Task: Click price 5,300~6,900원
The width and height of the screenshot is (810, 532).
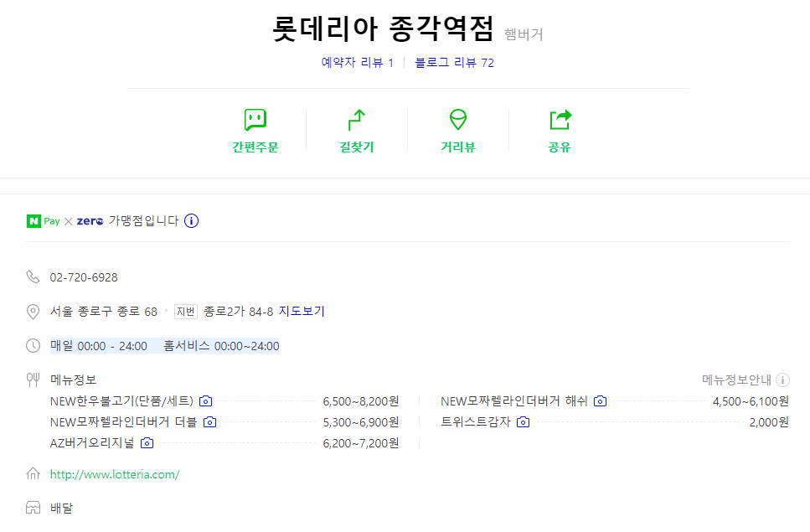Action: [360, 422]
